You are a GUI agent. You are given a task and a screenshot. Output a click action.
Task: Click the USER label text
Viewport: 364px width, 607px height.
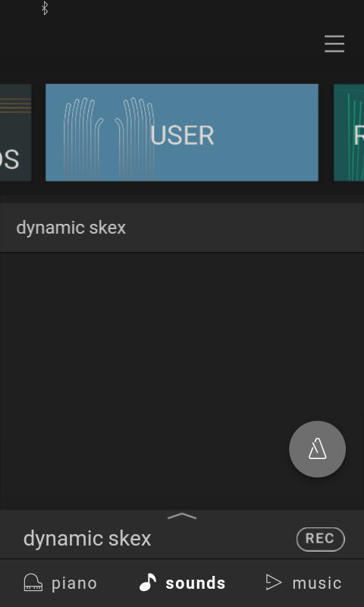pos(182,136)
